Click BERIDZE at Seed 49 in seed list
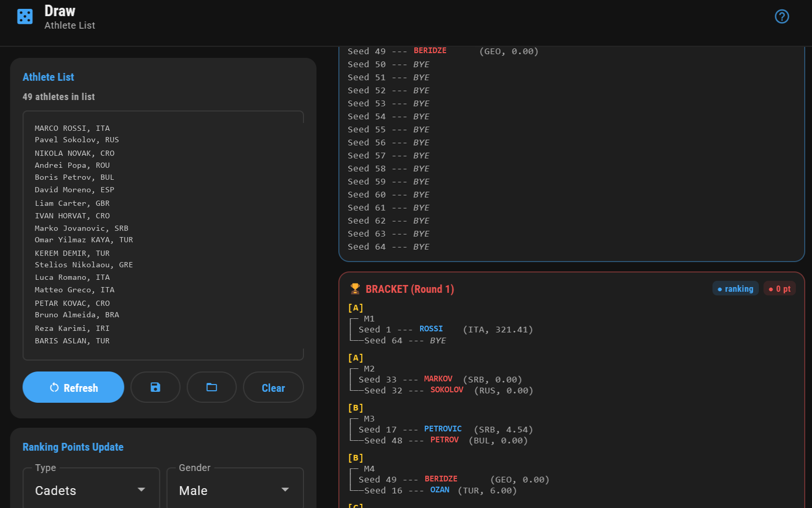Screen dimensions: 812x508 (x=430, y=51)
